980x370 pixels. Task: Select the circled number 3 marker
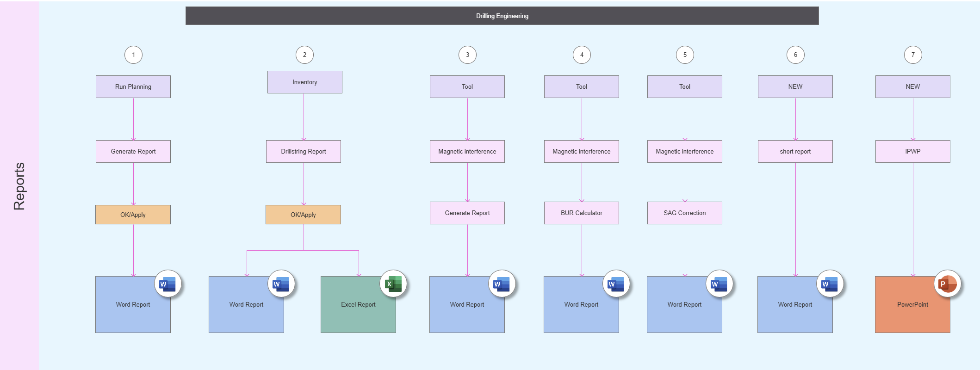pyautogui.click(x=467, y=55)
